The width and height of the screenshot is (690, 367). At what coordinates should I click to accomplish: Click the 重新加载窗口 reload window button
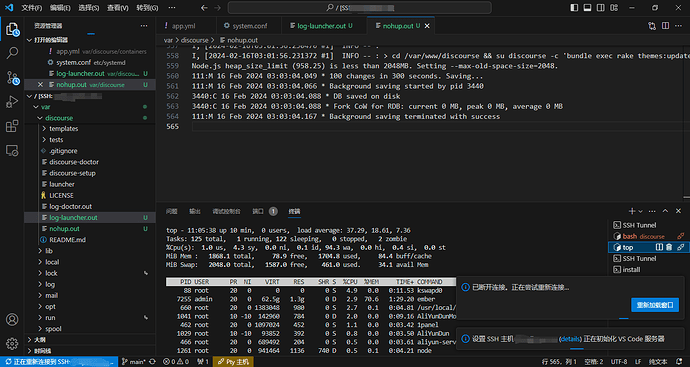pos(655,305)
